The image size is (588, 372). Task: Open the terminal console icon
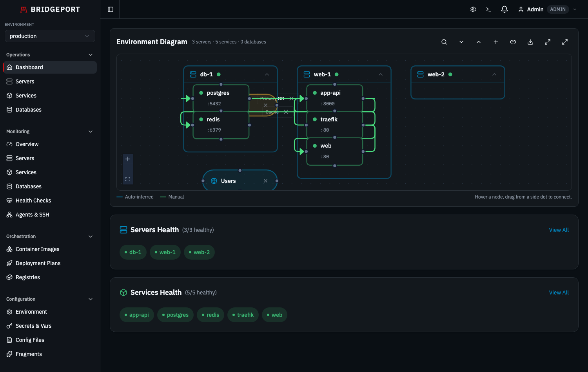click(489, 9)
